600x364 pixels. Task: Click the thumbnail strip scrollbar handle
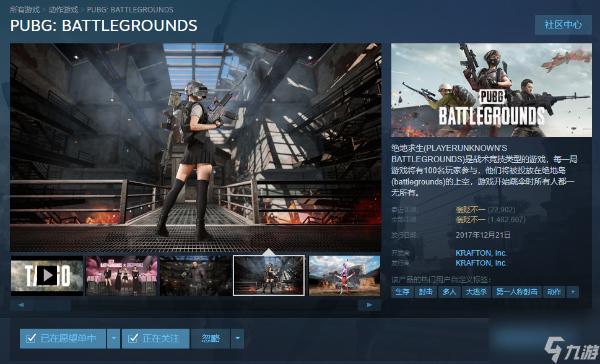(52, 305)
